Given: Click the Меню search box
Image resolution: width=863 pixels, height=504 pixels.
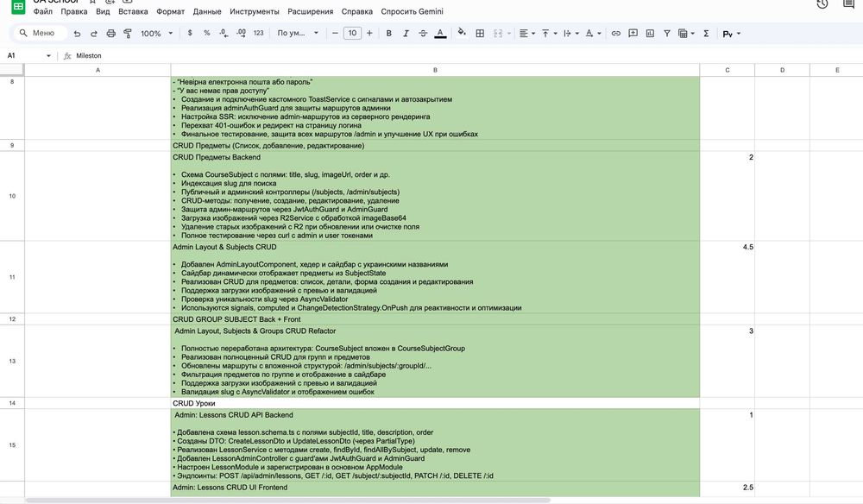Looking at the screenshot, I should coord(41,33).
